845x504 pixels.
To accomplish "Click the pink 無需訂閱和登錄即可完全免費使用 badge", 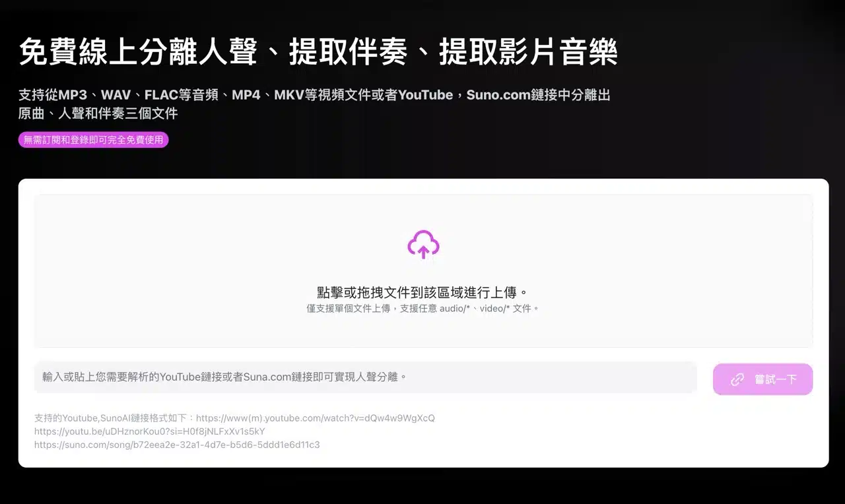I will click(93, 140).
